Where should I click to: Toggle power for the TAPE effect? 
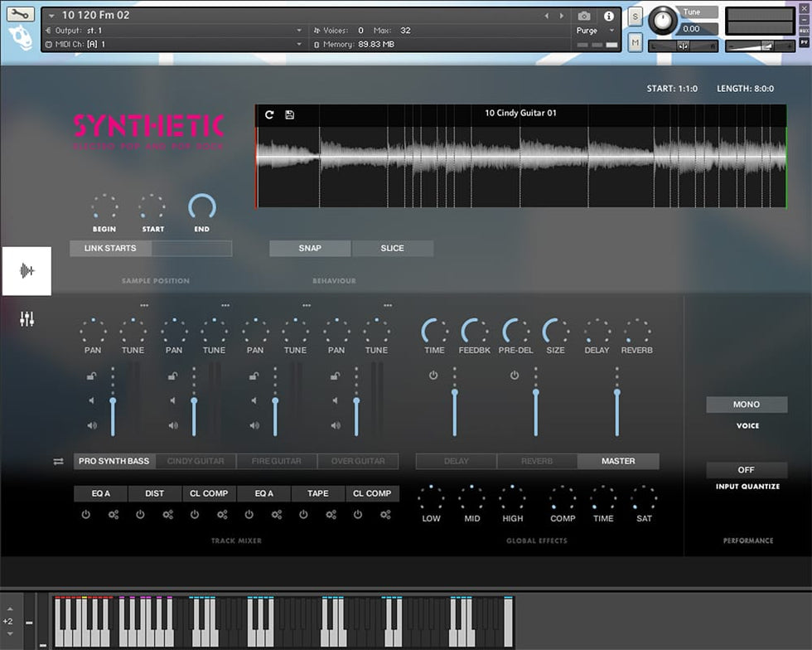(x=303, y=515)
